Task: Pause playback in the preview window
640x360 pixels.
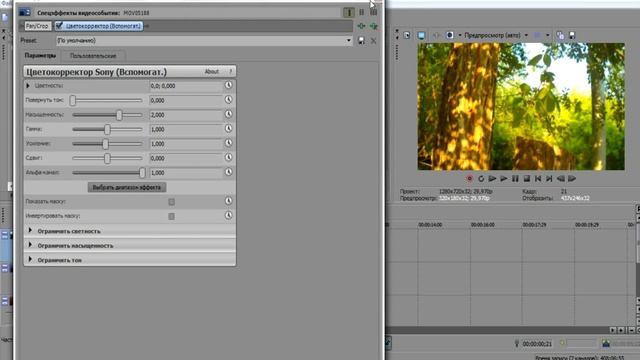Action: (515, 178)
